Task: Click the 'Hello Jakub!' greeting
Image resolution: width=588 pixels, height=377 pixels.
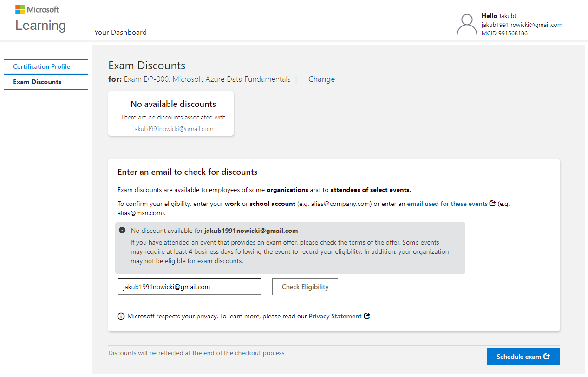Action: click(x=499, y=16)
